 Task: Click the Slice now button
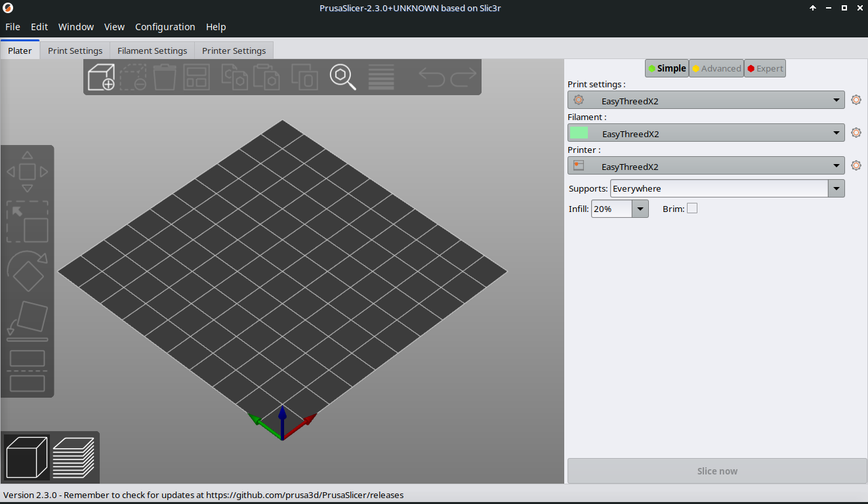click(x=716, y=471)
